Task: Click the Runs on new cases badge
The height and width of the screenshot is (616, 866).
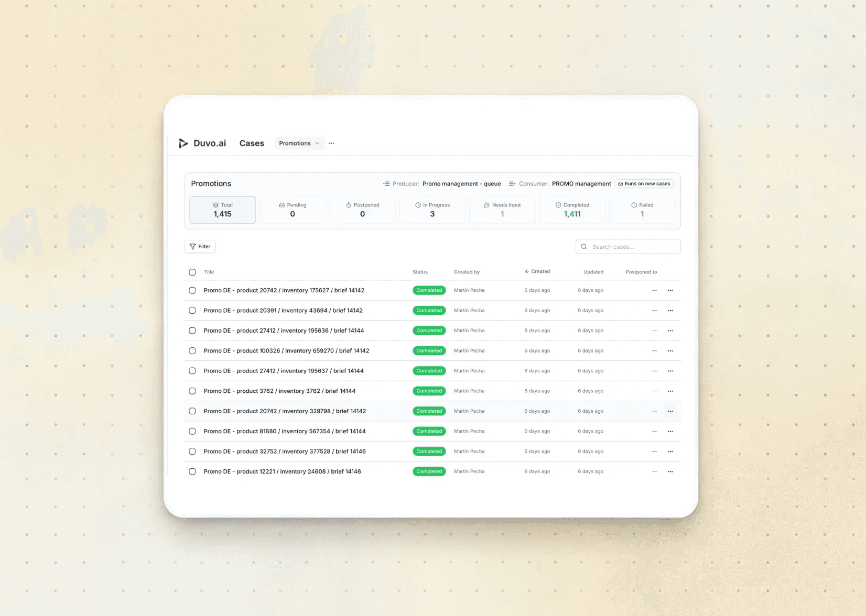Action: [644, 184]
